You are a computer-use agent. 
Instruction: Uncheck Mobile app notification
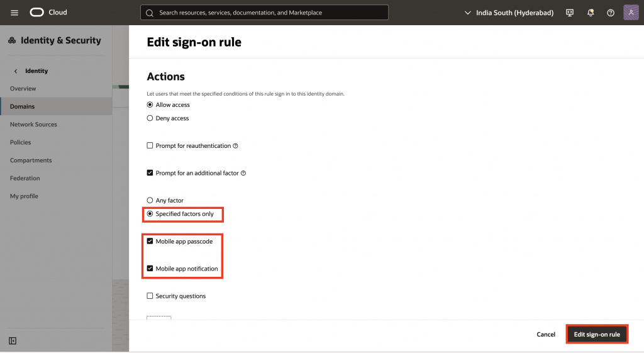(x=150, y=269)
